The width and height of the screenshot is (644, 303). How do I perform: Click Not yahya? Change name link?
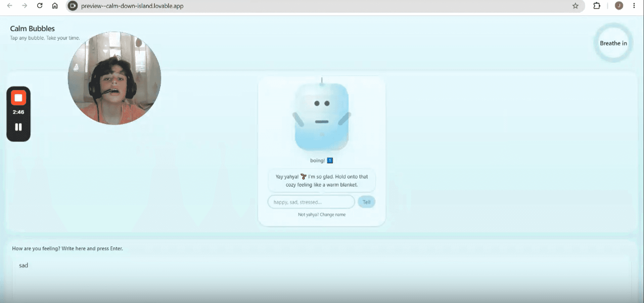tap(322, 215)
